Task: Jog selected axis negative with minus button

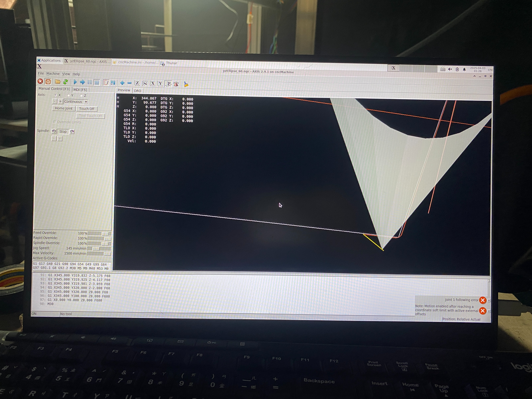Action: (x=55, y=101)
